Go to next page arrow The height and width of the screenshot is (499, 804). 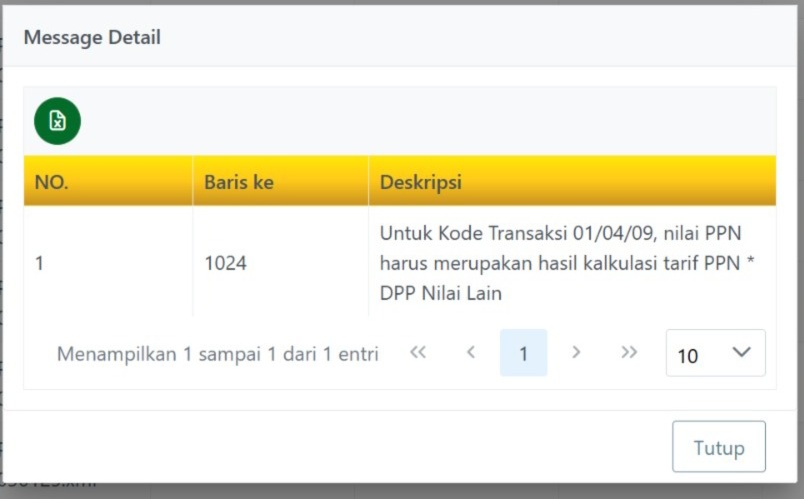(x=576, y=352)
